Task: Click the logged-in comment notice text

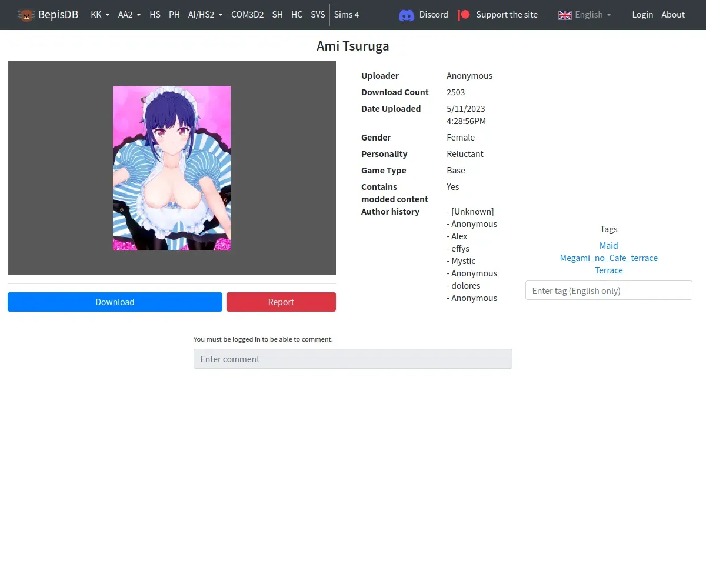Action: [x=263, y=339]
